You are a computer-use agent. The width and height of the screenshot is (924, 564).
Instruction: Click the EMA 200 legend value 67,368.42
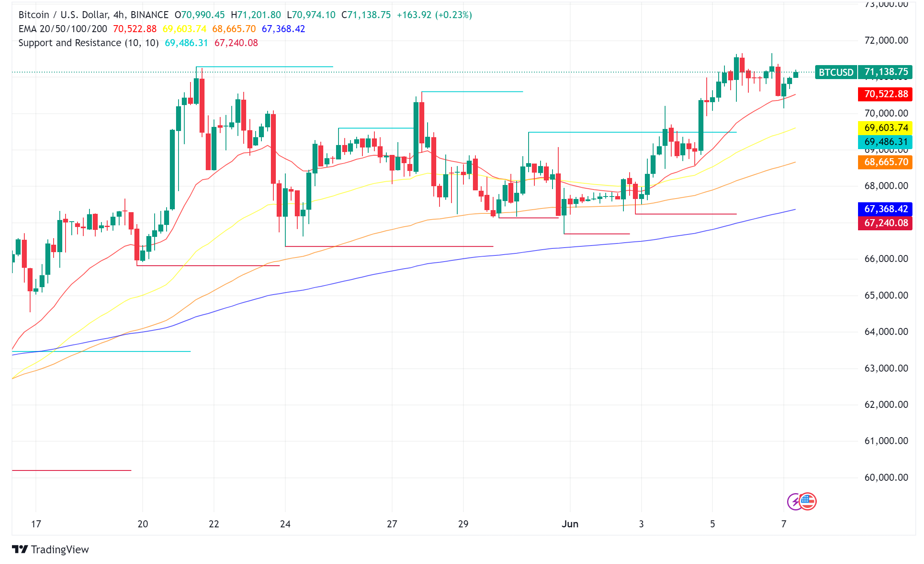pyautogui.click(x=284, y=29)
